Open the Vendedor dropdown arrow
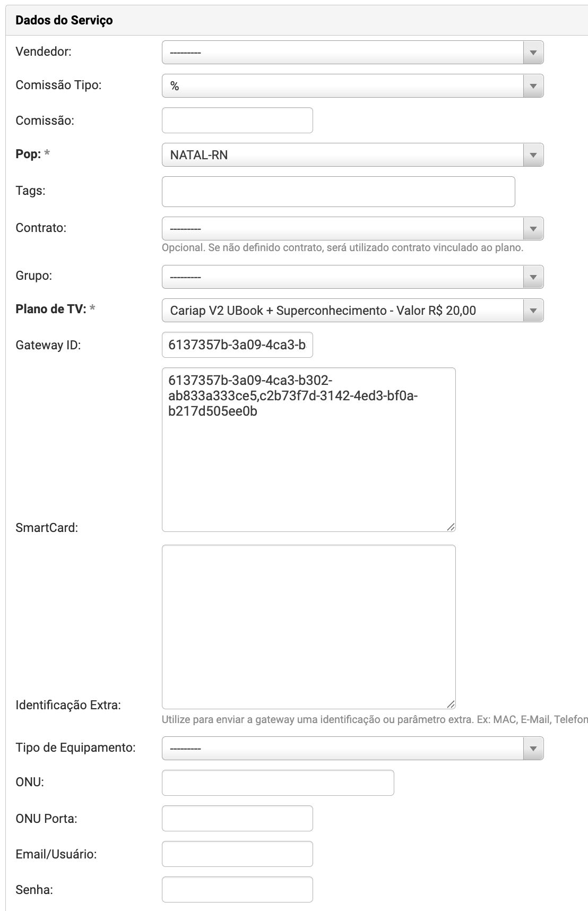This screenshot has height=911, width=588. coord(533,53)
